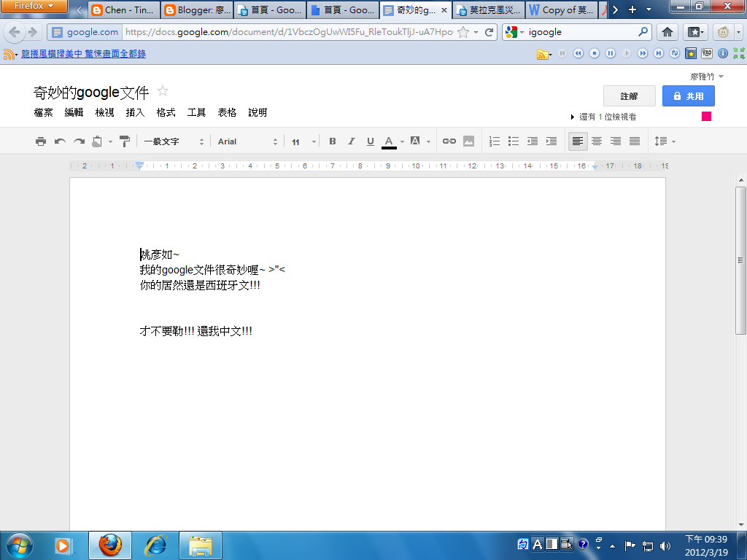Viewport: 747px width, 560px height.
Task: Open the 插入 menu
Action: point(135,112)
